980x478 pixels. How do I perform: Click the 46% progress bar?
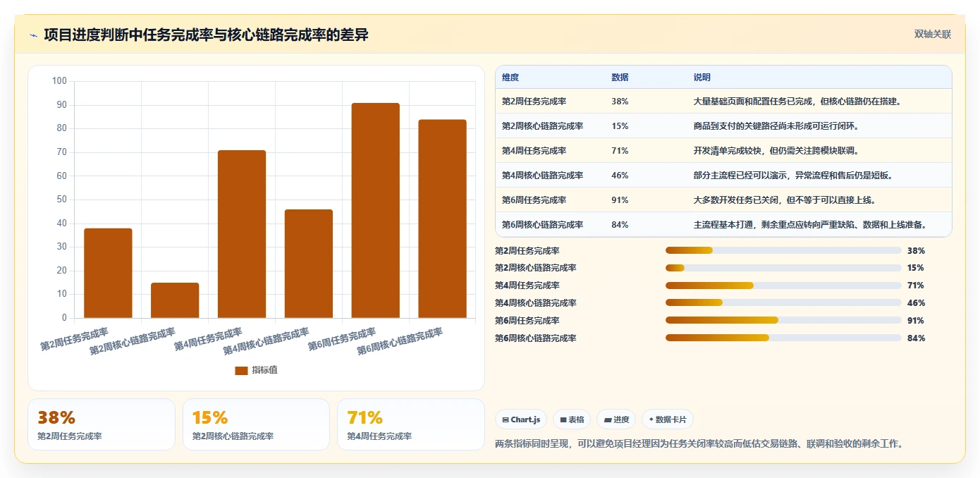783,303
